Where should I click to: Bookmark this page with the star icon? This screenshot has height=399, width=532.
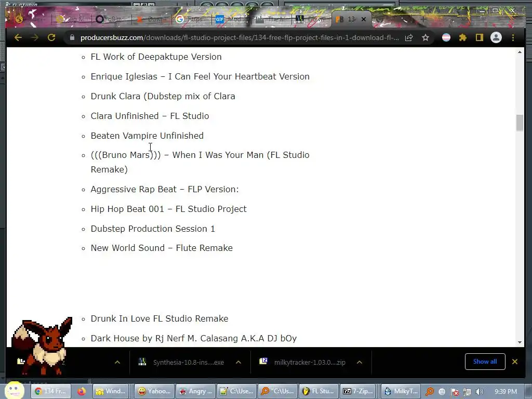425,37
